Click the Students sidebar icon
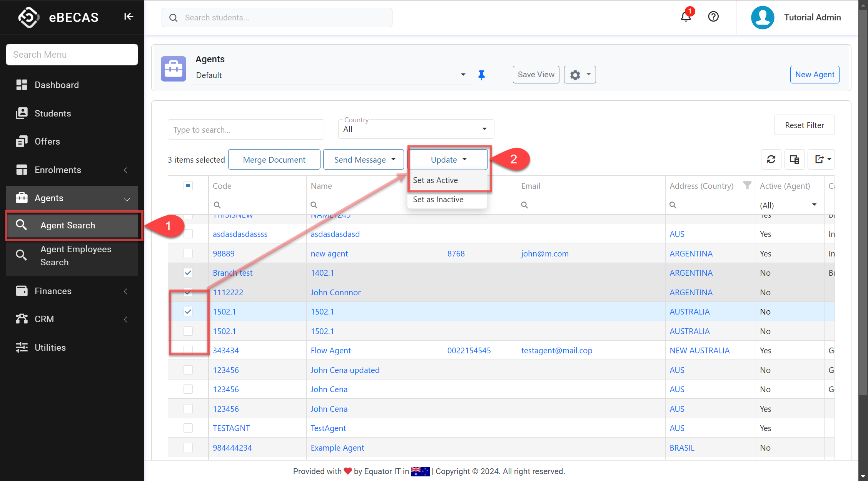This screenshot has height=481, width=868. click(22, 113)
